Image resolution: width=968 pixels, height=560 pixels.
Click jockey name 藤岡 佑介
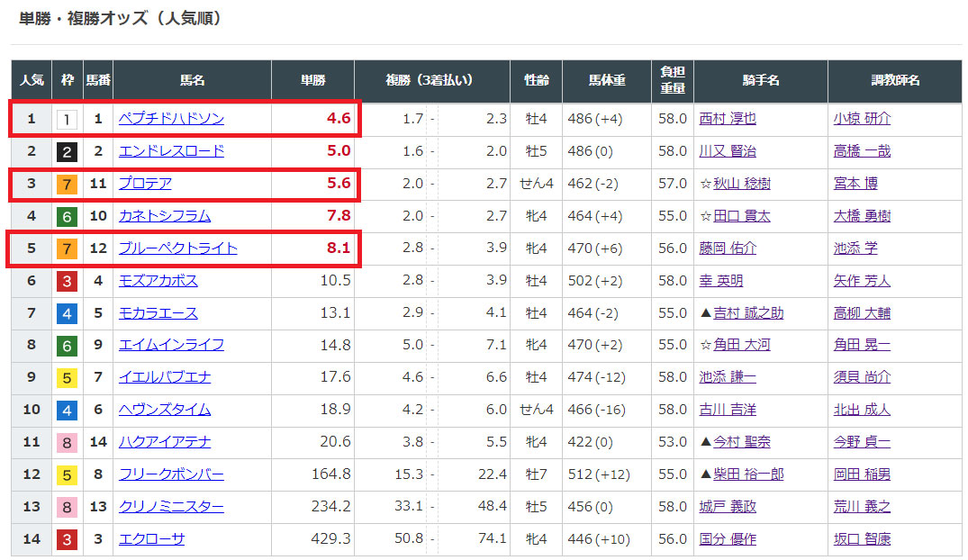pyautogui.click(x=728, y=248)
